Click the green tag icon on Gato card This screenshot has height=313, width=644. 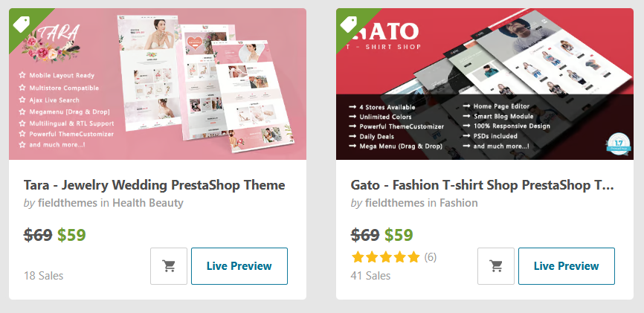(348, 23)
